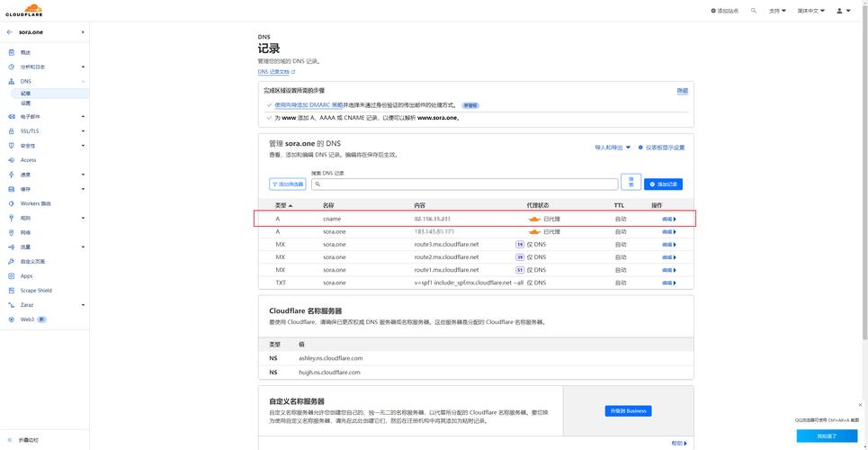This screenshot has height=450, width=868.
Task: Click the 名称 column header
Action: coord(328,205)
